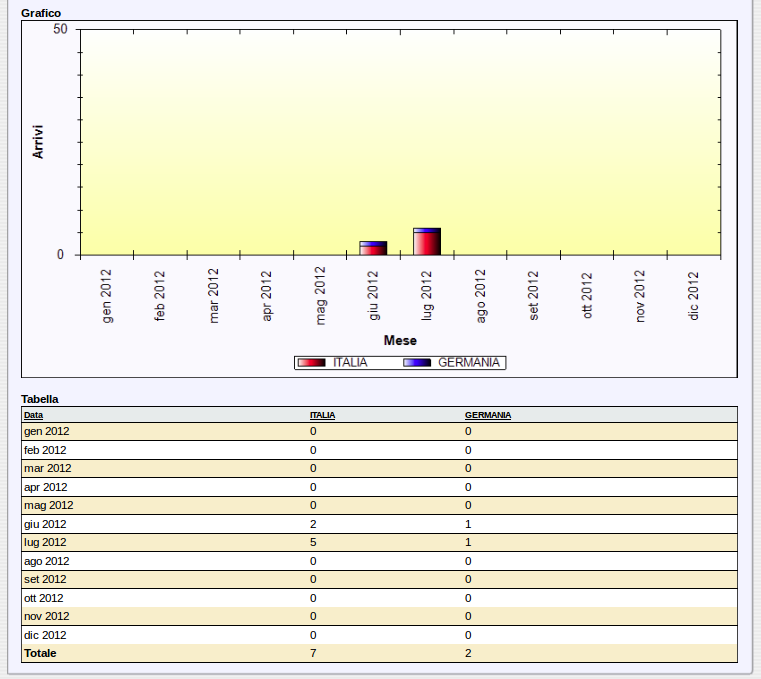This screenshot has width=761, height=679.
Task: Click the giu 2012 bar in chart
Action: 373,248
